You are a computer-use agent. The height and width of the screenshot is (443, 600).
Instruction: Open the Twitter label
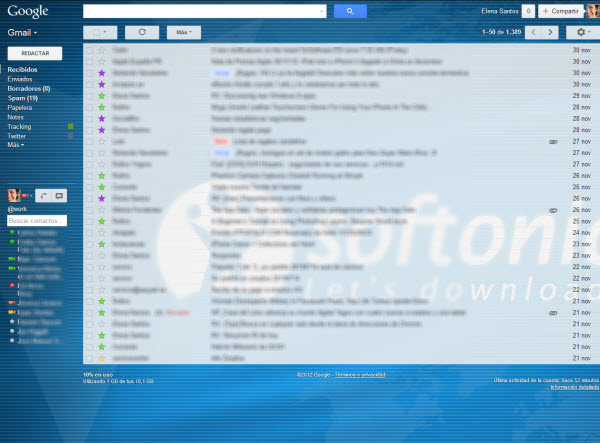pyautogui.click(x=16, y=136)
